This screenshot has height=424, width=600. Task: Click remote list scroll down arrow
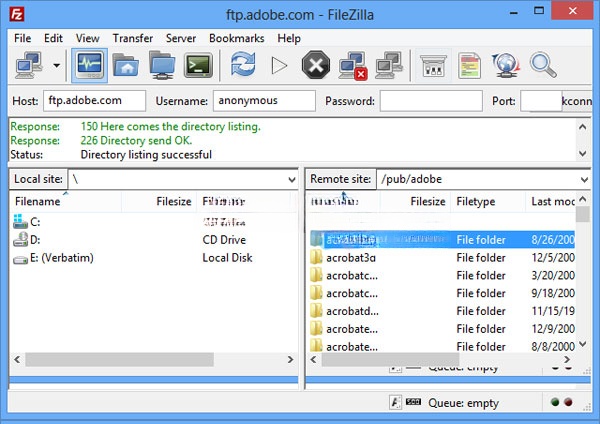582,344
